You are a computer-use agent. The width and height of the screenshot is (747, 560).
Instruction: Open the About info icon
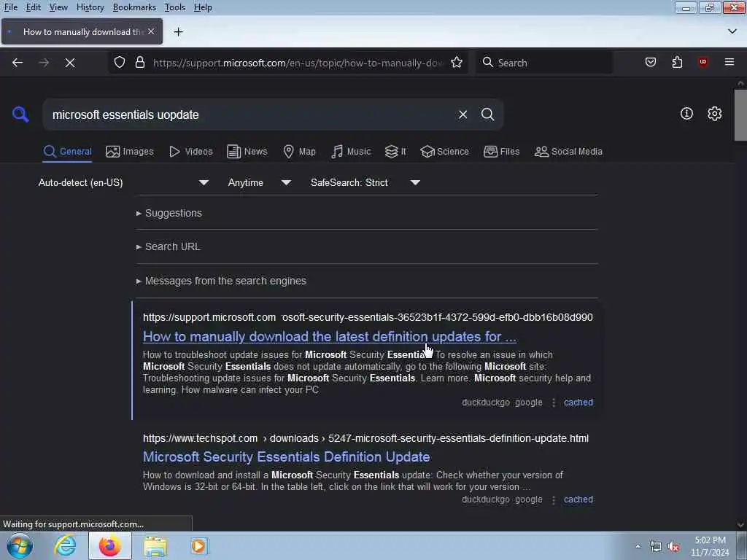pos(686,113)
